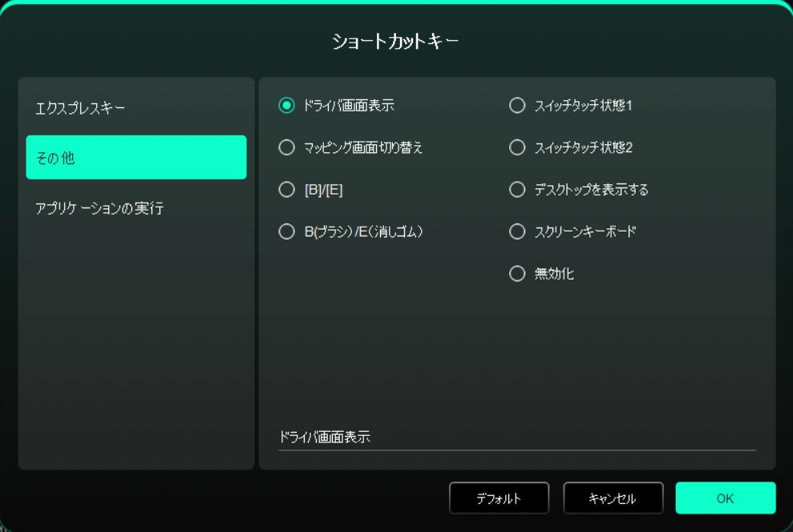This screenshot has width=793, height=532.
Task: Pick the スクリーンキーボード radio option
Action: [517, 232]
